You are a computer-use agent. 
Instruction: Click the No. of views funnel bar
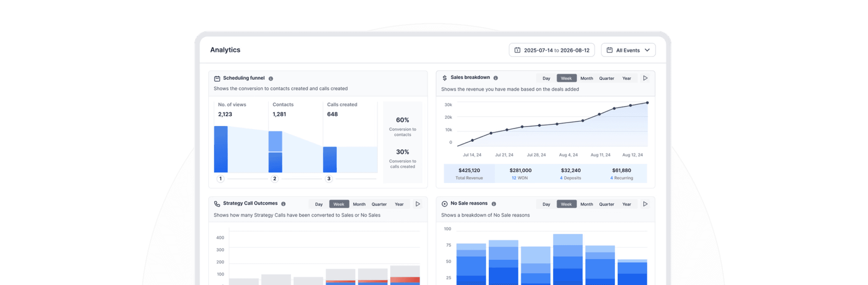click(221, 149)
